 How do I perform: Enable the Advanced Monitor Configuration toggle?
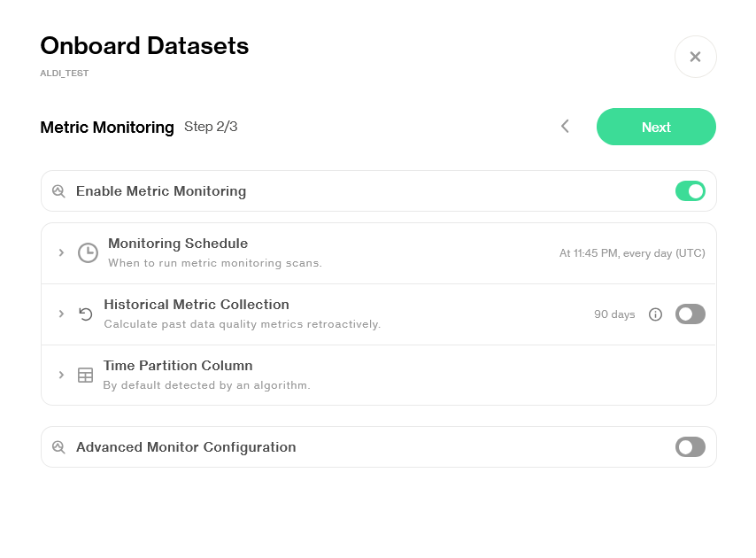690,447
